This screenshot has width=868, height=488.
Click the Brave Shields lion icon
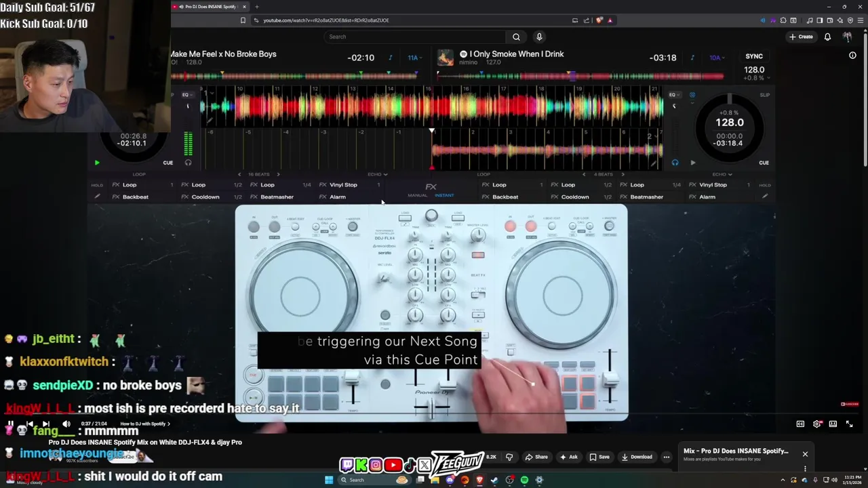click(x=599, y=20)
